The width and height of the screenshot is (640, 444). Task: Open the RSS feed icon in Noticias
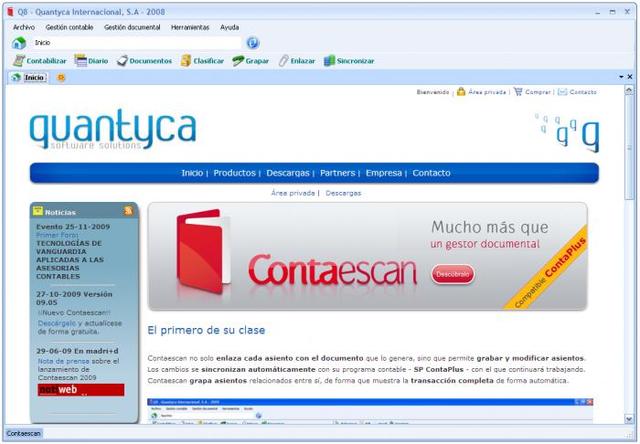pyautogui.click(x=129, y=211)
